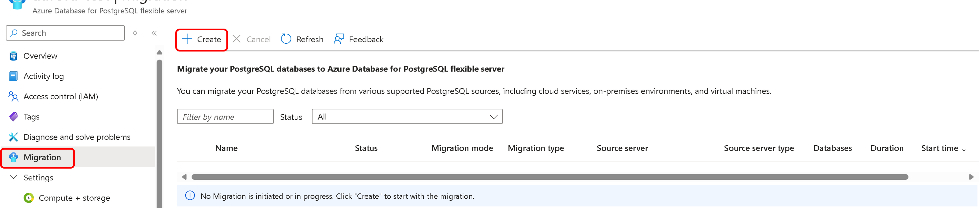Collapse the sidebar with double chevron
Viewport: 980px width, 208px height.
(154, 34)
